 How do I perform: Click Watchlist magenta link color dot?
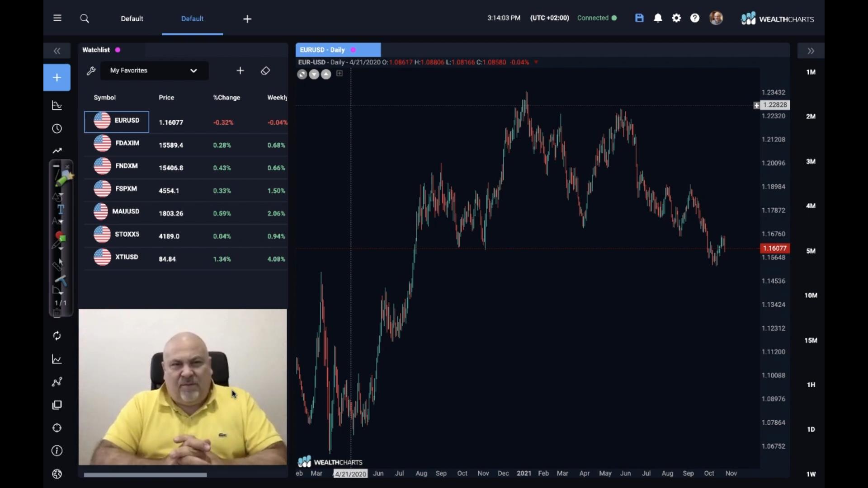118,50
